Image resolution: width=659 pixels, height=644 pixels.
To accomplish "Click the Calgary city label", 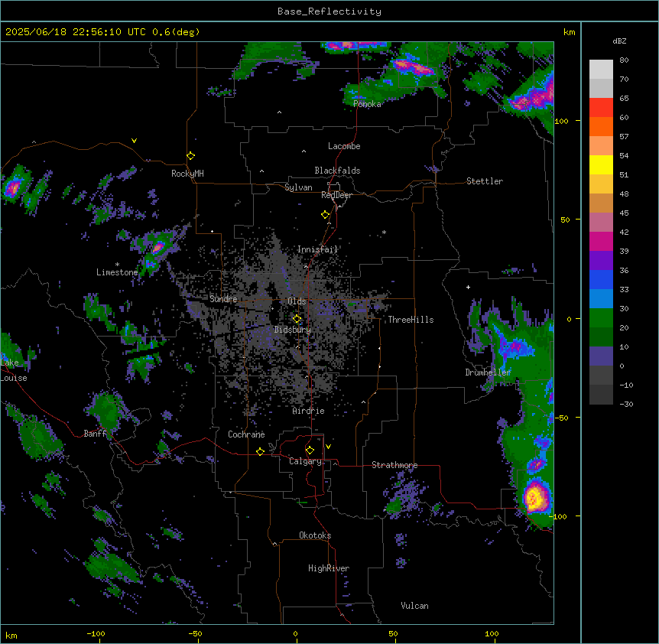I will (x=305, y=461).
